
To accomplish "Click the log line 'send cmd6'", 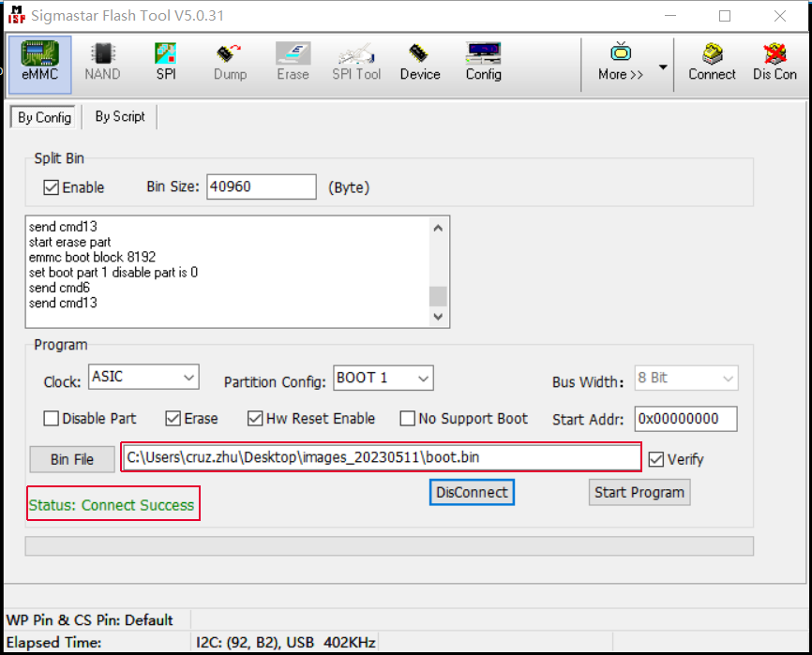I will pyautogui.click(x=60, y=288).
